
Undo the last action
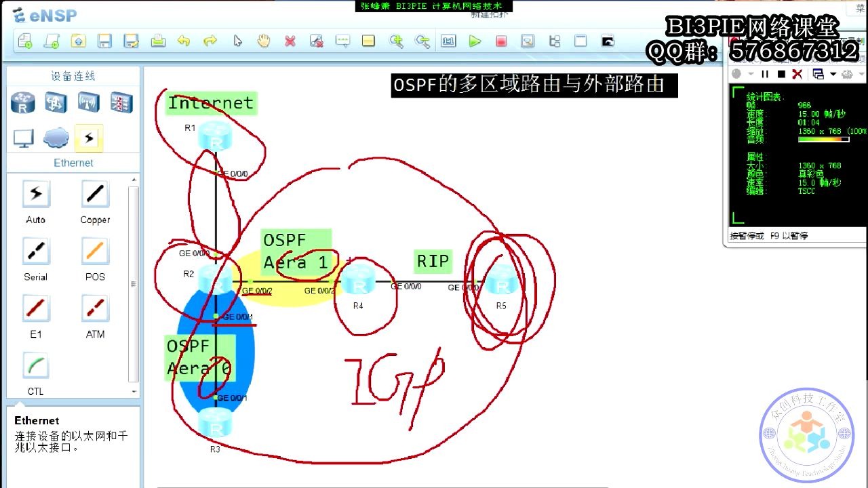(x=184, y=41)
